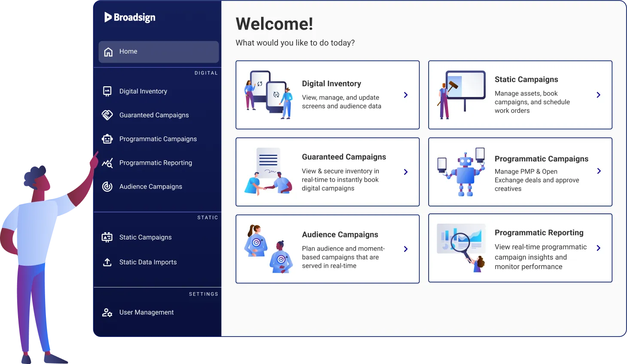Screen dimensions: 627x364
Task: Click "View & secure inventory in real-time" description
Action: coord(341,180)
